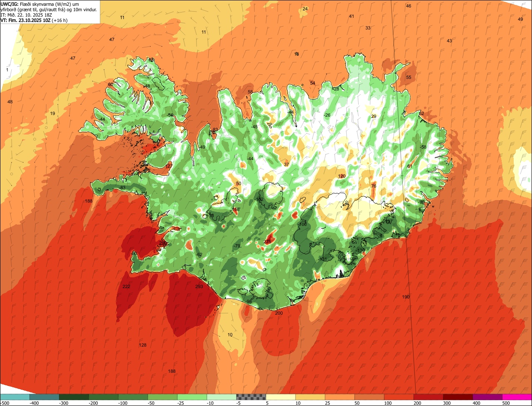Click the map value "-45" in the north
The height and width of the screenshot is (406, 532).
254,127
